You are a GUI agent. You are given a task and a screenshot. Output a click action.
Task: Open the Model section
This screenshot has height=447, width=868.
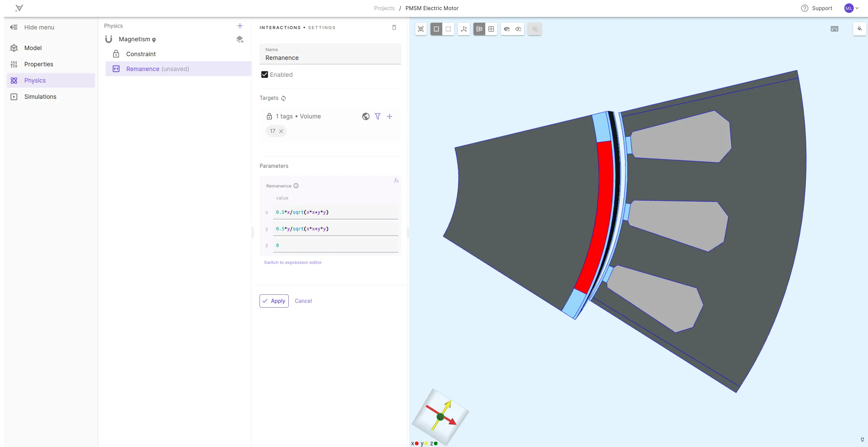click(x=51, y=48)
